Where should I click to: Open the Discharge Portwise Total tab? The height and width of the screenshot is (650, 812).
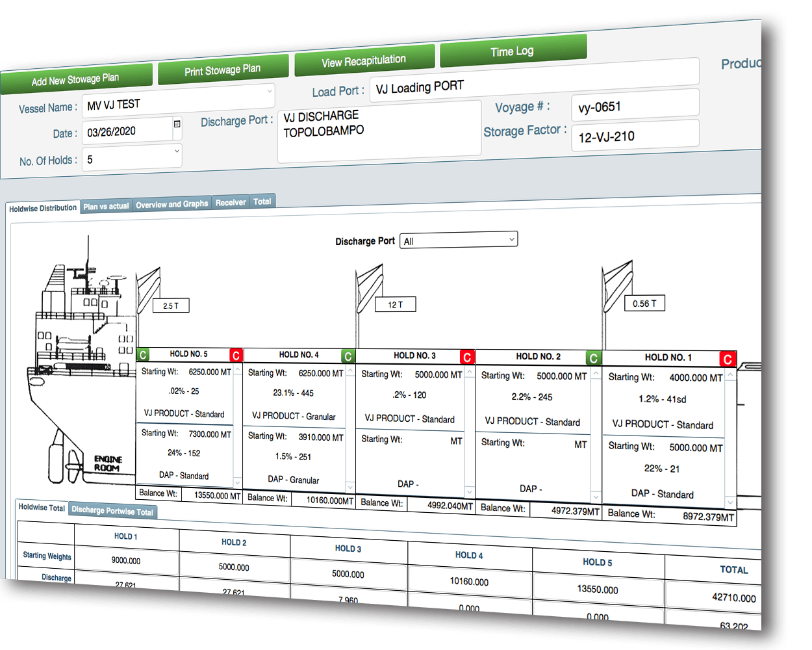[112, 511]
